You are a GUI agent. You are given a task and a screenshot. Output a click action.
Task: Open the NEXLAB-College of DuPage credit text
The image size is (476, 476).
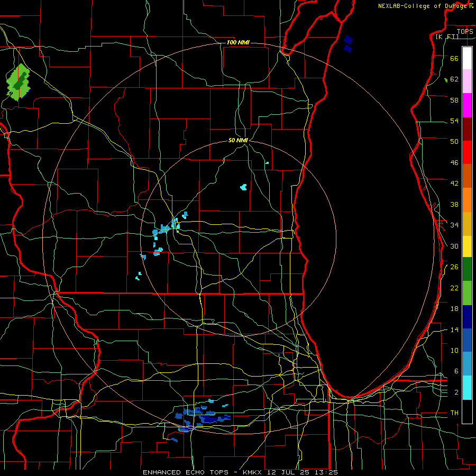426,6
